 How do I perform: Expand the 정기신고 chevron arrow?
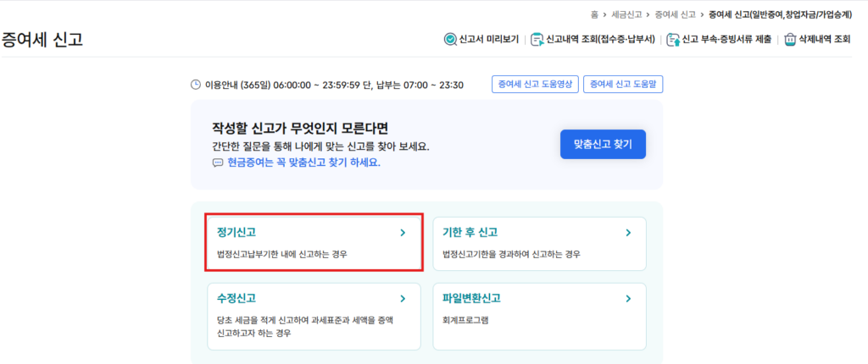click(403, 233)
